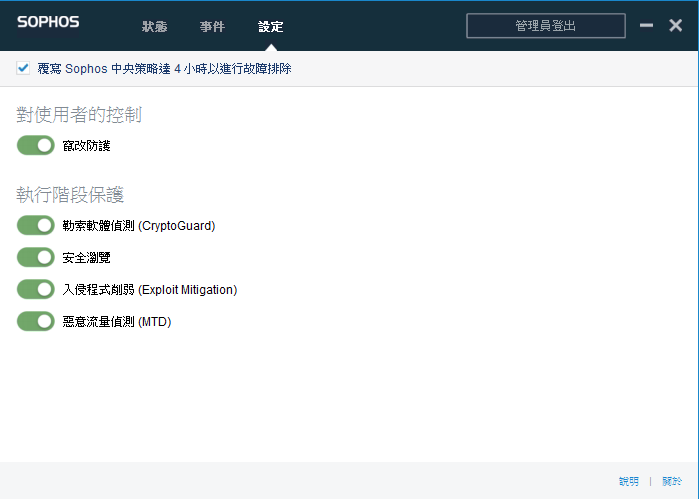Click the SOPHOS logo
This screenshot has height=499, width=699.
48,22
